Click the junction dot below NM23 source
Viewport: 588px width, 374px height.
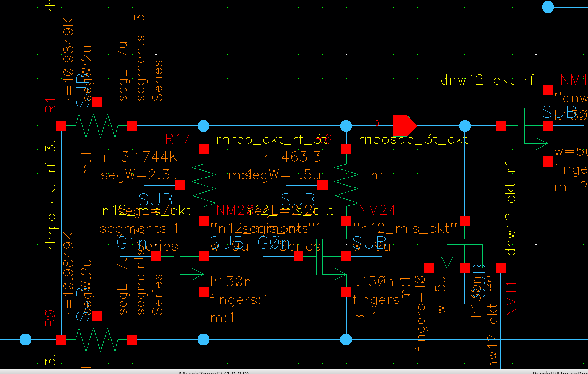204,339
